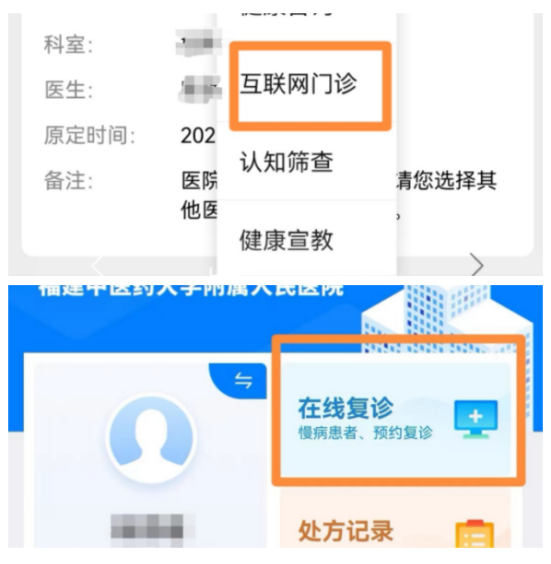Click the monitor icon on 在线复诊 card

click(x=475, y=419)
